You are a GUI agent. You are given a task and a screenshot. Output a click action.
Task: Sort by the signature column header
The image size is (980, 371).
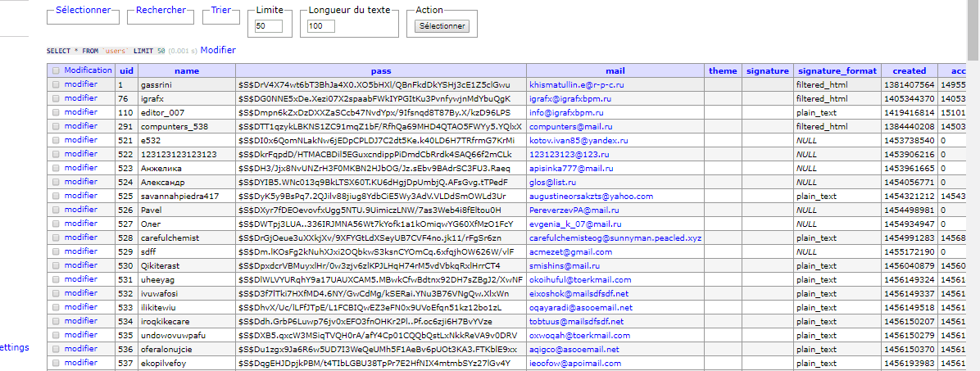768,70
